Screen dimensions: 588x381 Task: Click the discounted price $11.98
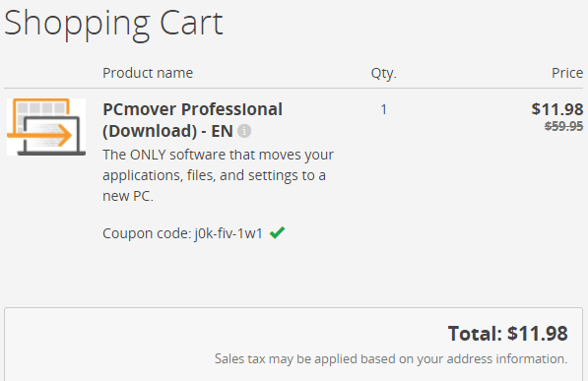(x=556, y=109)
